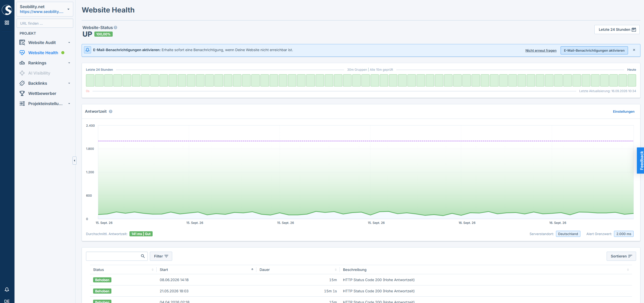Expand the Projekteinstellungen submenu arrow
This screenshot has width=644, height=303.
click(69, 104)
